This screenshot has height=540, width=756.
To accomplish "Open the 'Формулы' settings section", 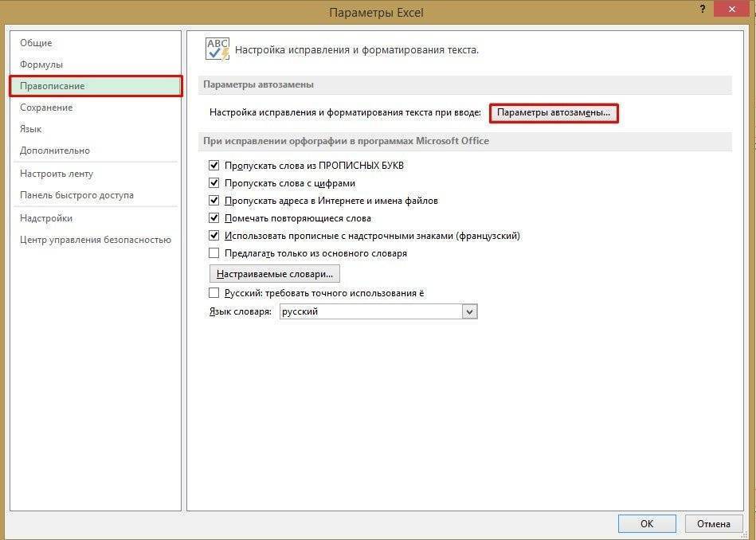I will pos(39,64).
